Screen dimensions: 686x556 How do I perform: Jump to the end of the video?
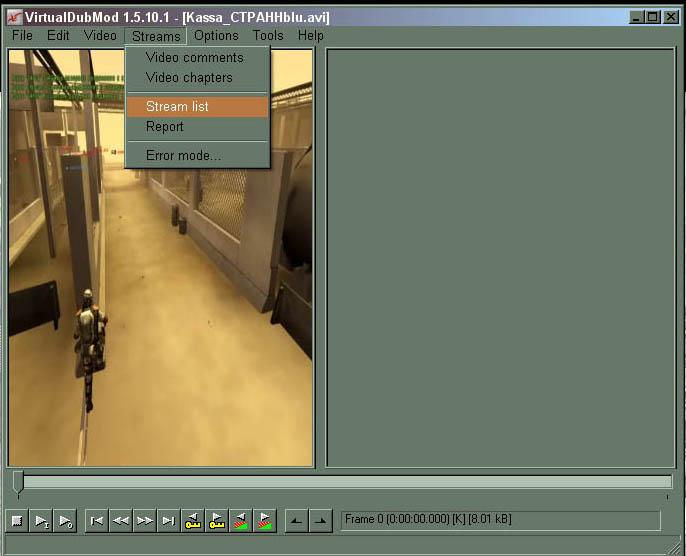(169, 521)
